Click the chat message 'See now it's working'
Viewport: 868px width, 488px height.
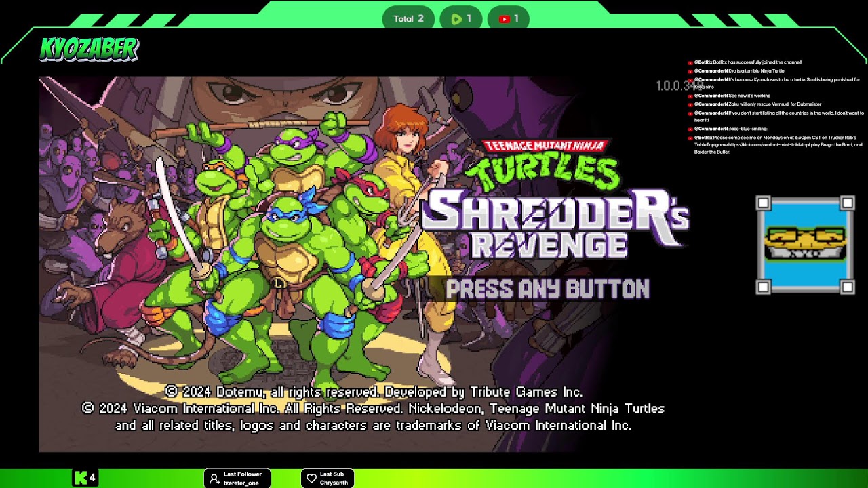click(749, 96)
